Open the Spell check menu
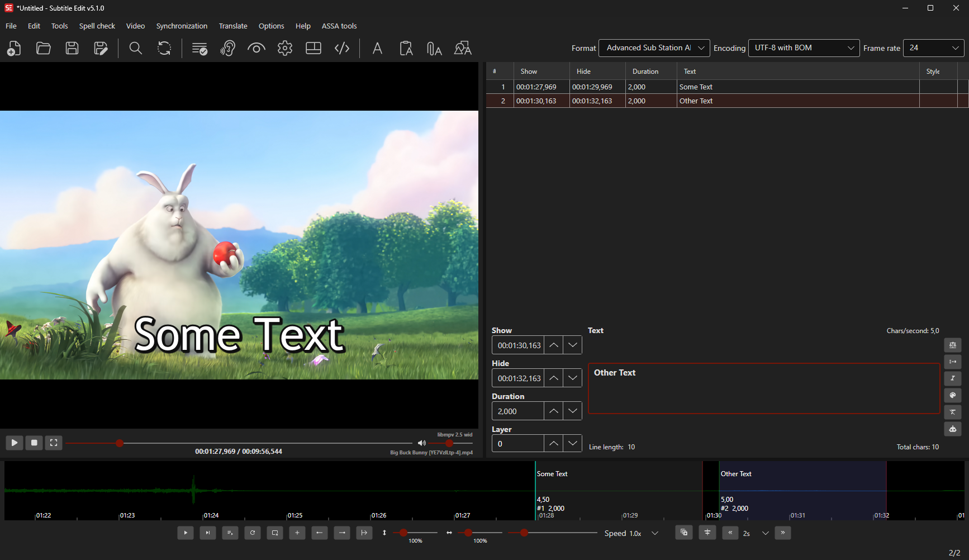Screen dimensions: 969x560 coord(97,26)
